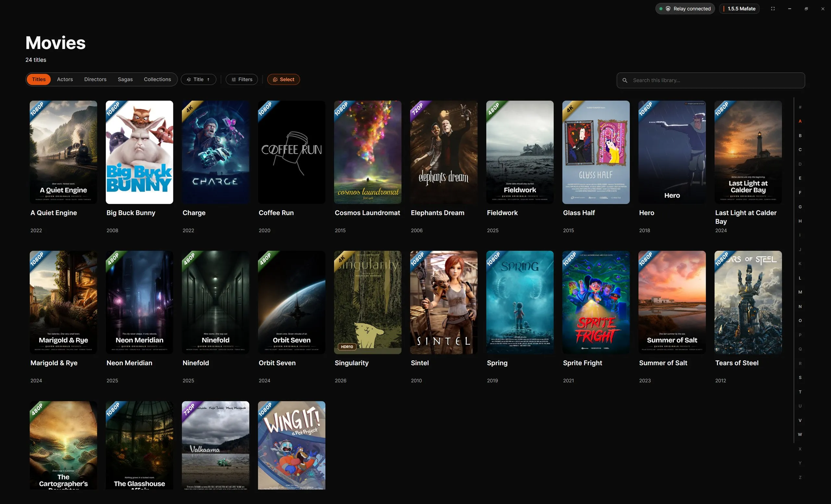Click the Singularity title text
The height and width of the screenshot is (504, 831).
pos(352,363)
